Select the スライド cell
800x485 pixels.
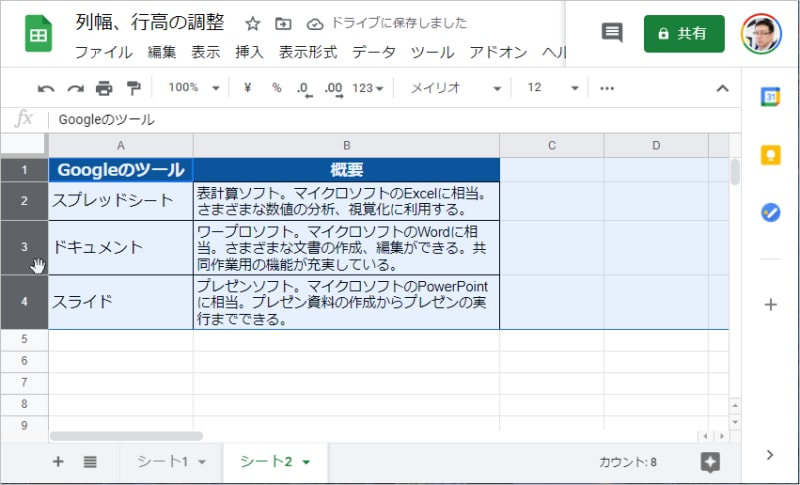click(x=121, y=302)
